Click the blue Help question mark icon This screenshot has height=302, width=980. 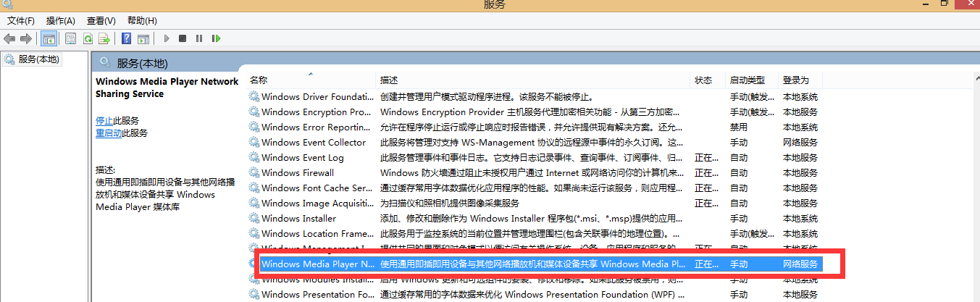click(x=127, y=38)
